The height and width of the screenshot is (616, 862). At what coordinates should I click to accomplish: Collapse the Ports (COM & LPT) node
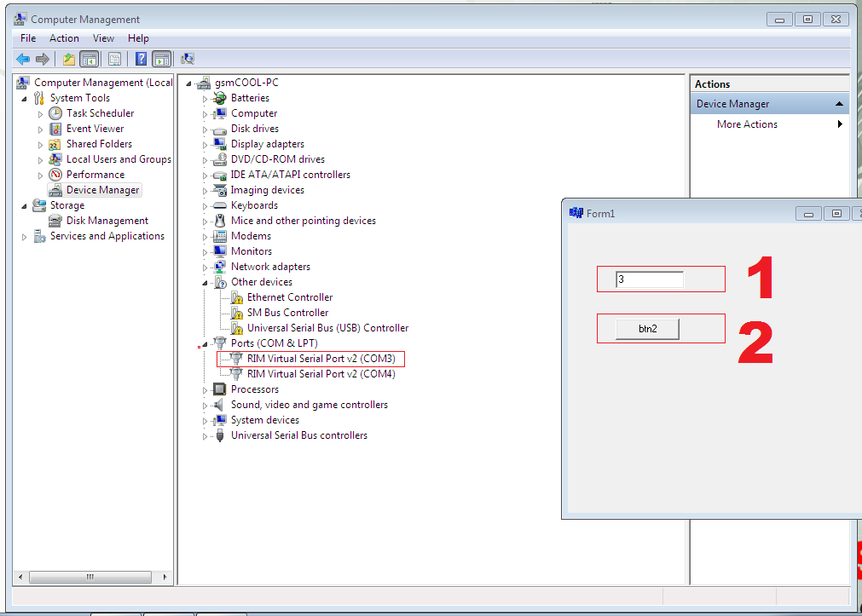pyautogui.click(x=205, y=344)
